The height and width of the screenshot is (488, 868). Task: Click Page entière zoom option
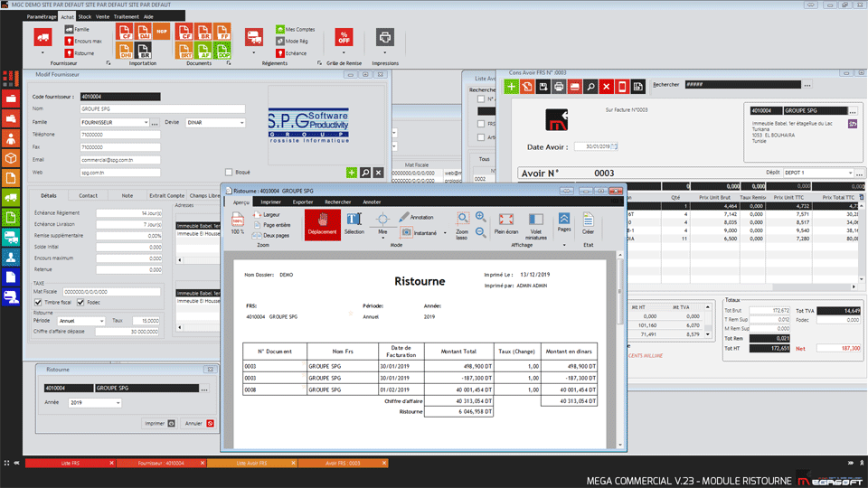pos(272,225)
